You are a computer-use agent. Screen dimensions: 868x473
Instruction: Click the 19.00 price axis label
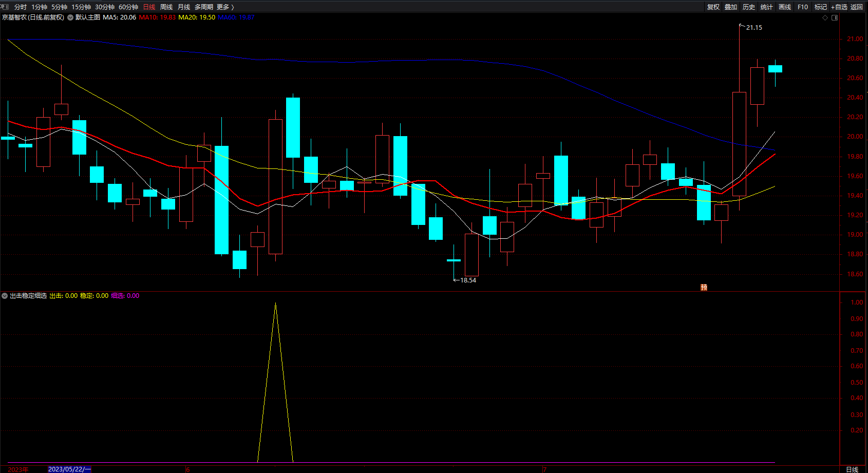tap(855, 235)
